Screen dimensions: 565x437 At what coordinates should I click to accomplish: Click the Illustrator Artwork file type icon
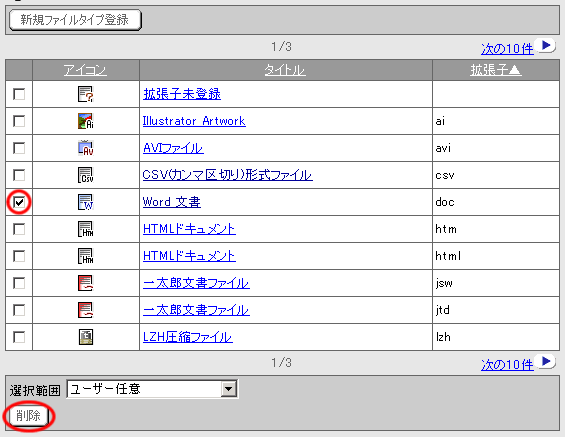pyautogui.click(x=86, y=121)
